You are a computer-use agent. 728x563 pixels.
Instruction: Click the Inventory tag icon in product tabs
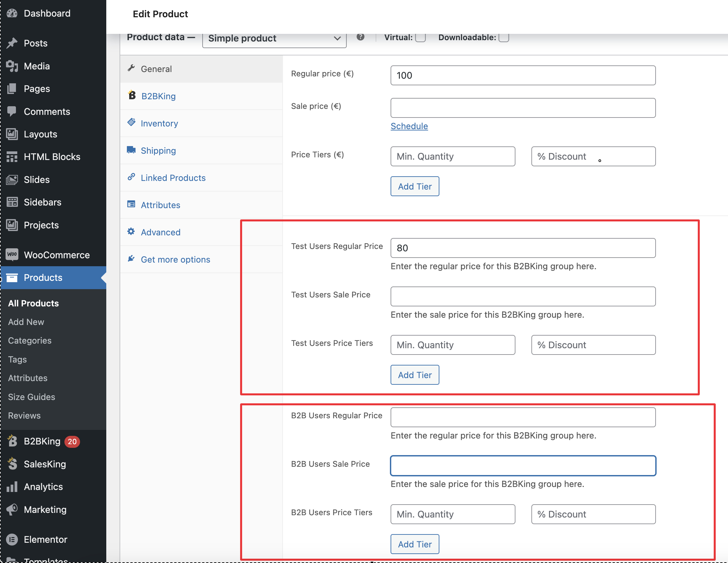coord(131,122)
